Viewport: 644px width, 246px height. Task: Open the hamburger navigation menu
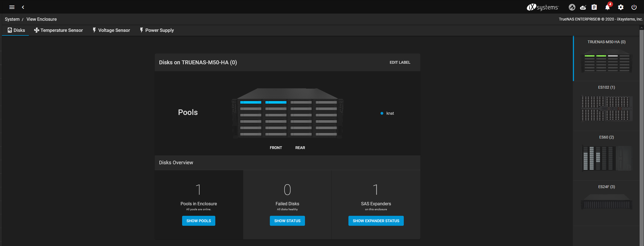tap(12, 7)
